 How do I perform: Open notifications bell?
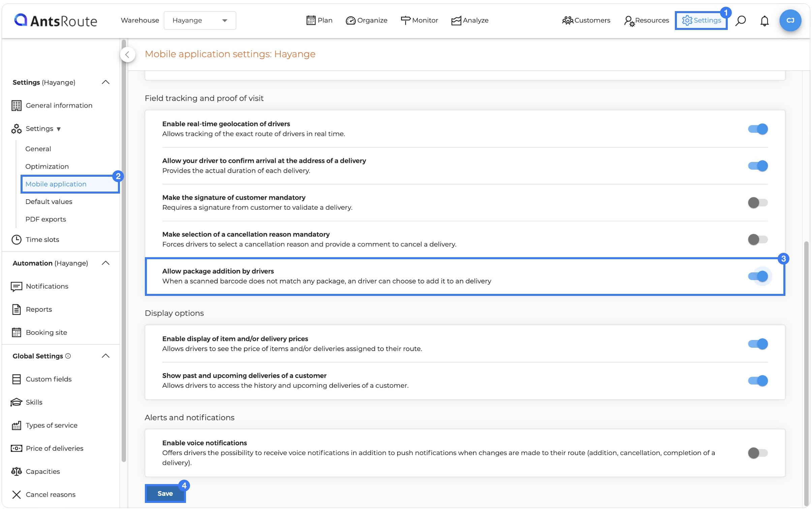click(764, 21)
